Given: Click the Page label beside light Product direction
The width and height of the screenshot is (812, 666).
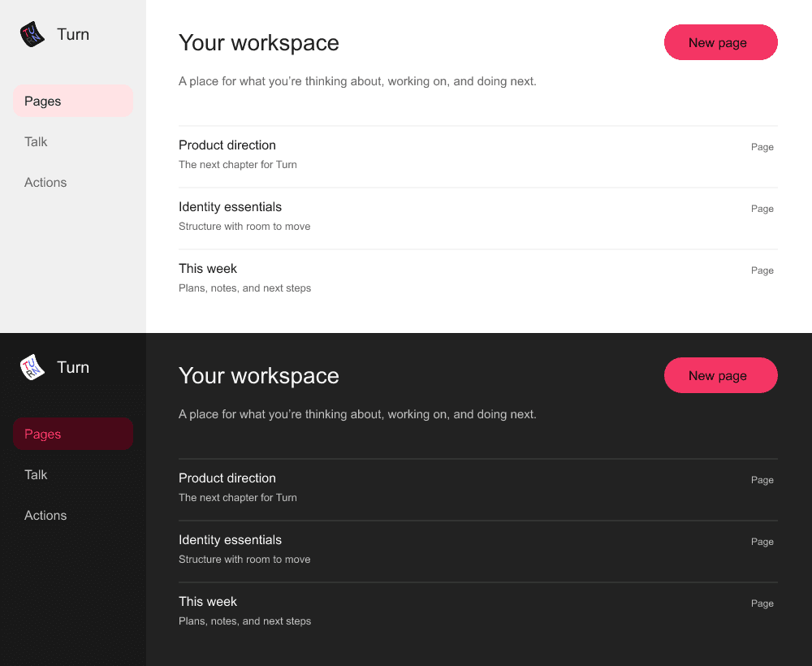Looking at the screenshot, I should click(762, 147).
